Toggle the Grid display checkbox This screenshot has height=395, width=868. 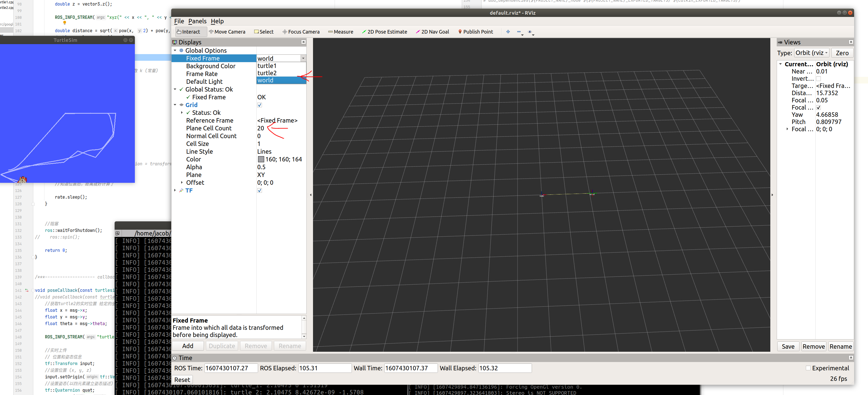(x=259, y=105)
